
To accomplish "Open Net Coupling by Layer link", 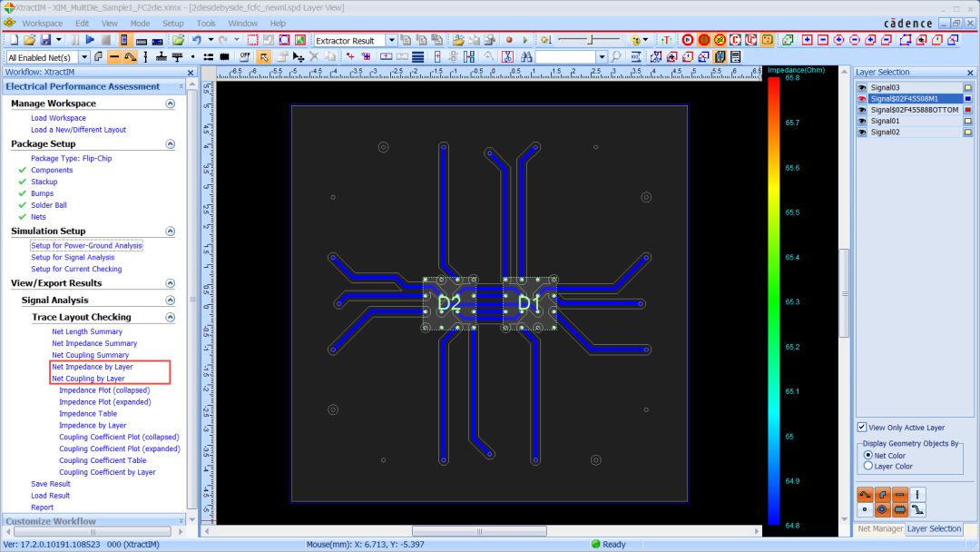I will 88,379.
